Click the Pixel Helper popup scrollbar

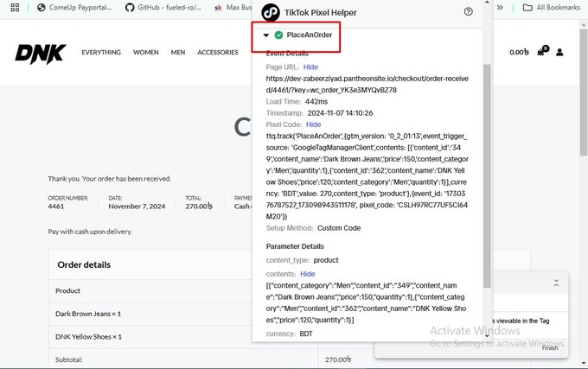[x=486, y=173]
